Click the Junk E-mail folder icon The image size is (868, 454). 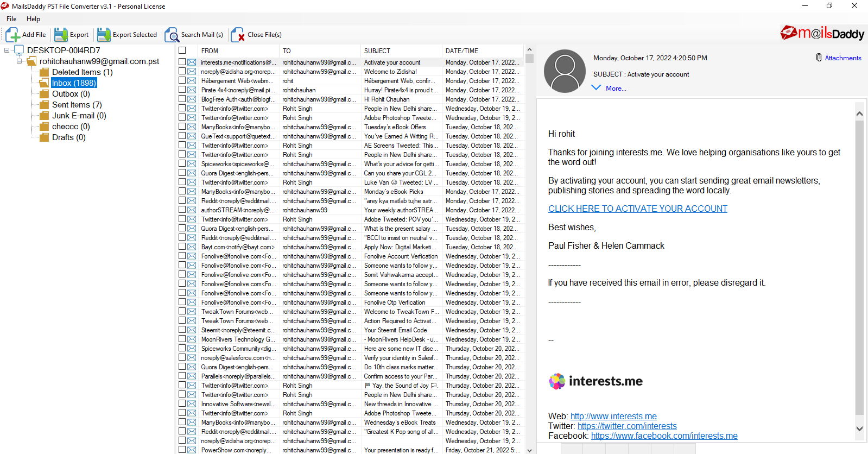(x=45, y=116)
